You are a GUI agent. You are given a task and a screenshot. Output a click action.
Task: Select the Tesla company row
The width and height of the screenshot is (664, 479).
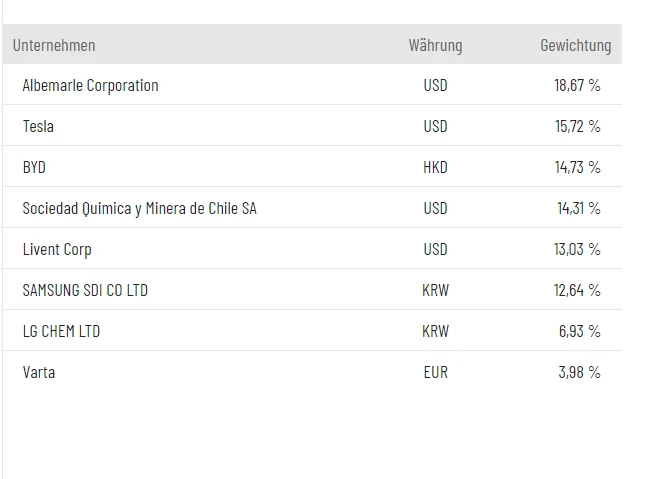tap(38, 127)
